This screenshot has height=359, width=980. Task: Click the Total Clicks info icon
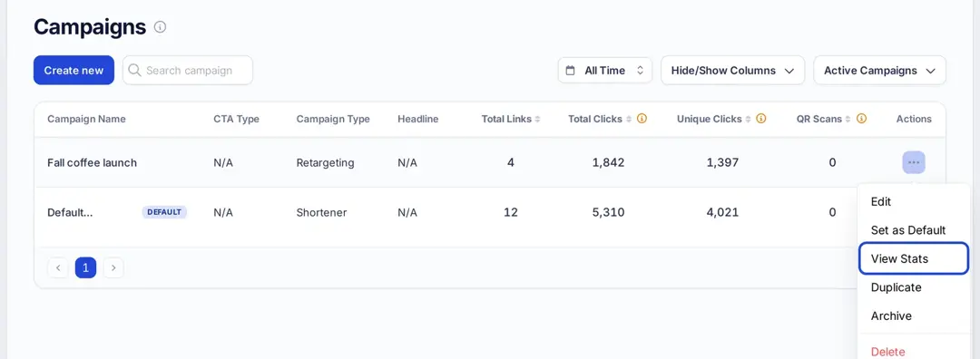pyautogui.click(x=642, y=119)
